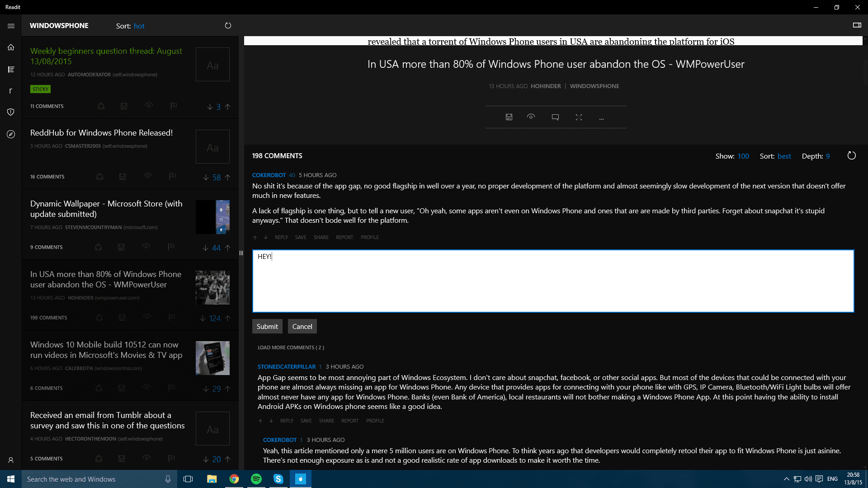Click inside the reply text box
This screenshot has width=868, height=488.
[x=553, y=281]
